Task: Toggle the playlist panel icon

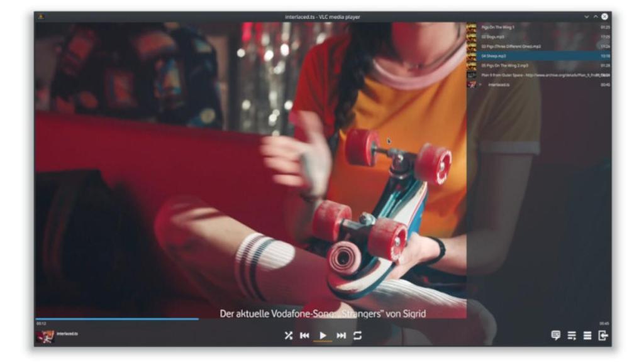Action: click(x=572, y=336)
